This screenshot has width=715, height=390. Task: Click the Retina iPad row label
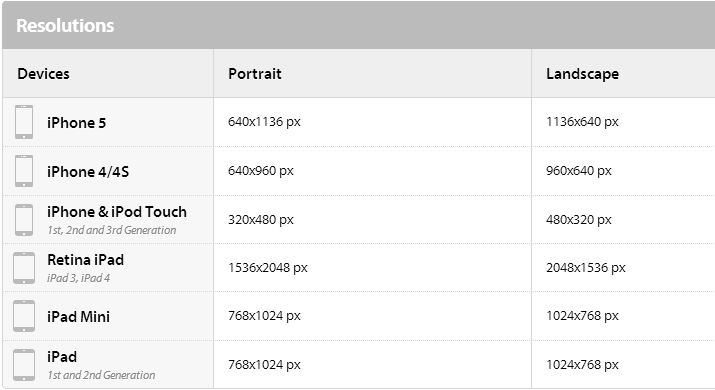coord(85,260)
